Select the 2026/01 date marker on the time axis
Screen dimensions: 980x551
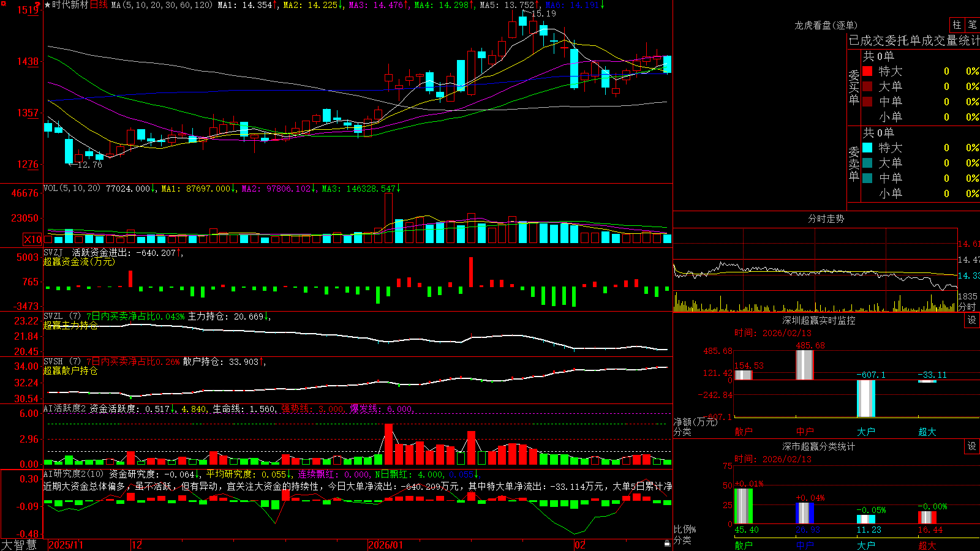(386, 545)
